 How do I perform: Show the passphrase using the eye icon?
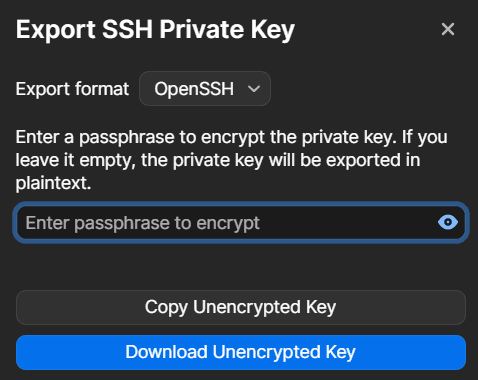point(448,222)
